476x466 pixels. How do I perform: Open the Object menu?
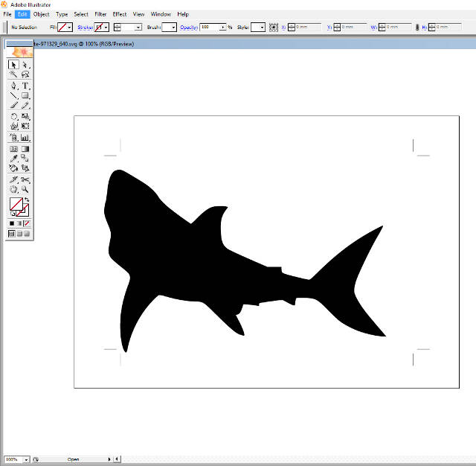(42, 14)
